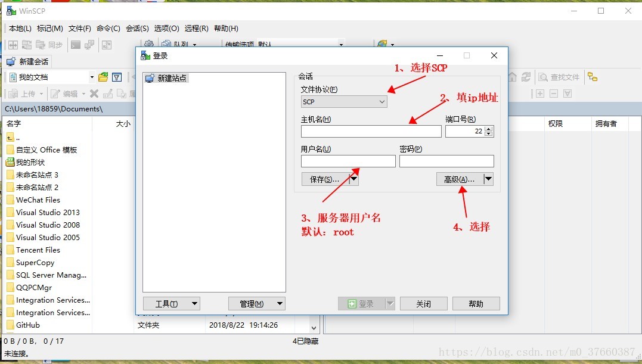The image size is (642, 364).
Task: Open the dropdown arrow beside 登录 button
Action: point(390,304)
